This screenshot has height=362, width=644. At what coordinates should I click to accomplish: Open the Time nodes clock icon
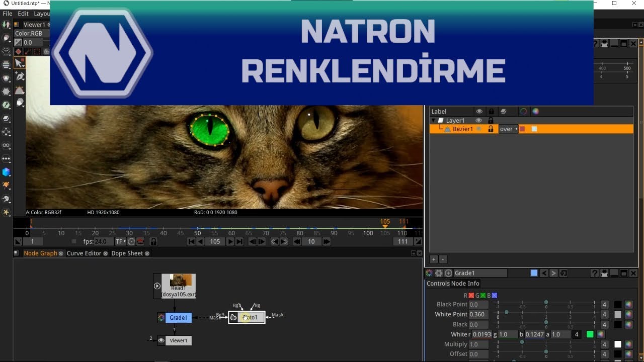[x=6, y=51]
